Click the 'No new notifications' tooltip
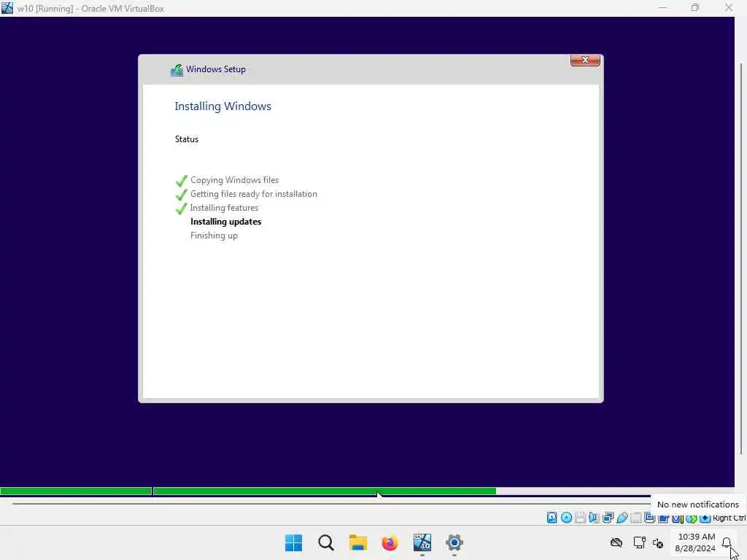 (x=698, y=505)
